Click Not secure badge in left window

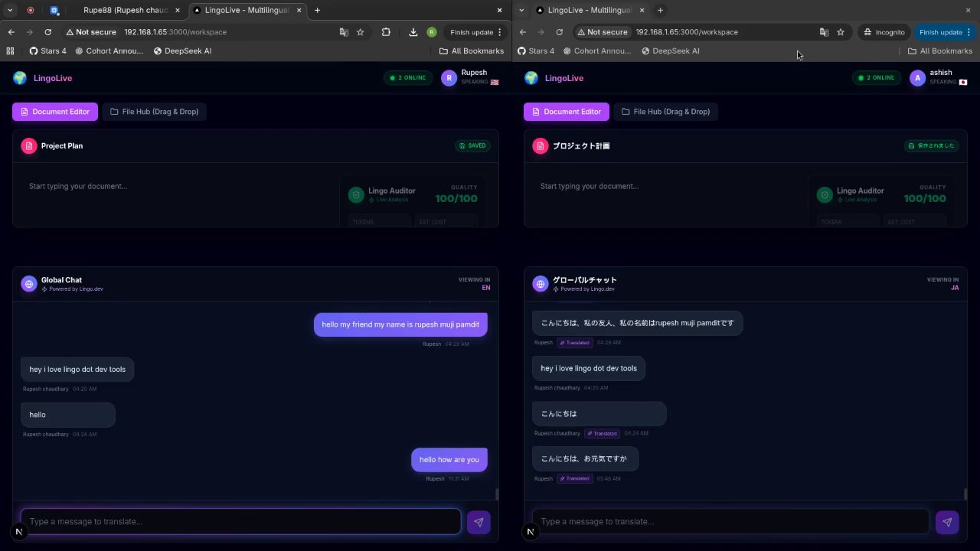click(x=91, y=32)
